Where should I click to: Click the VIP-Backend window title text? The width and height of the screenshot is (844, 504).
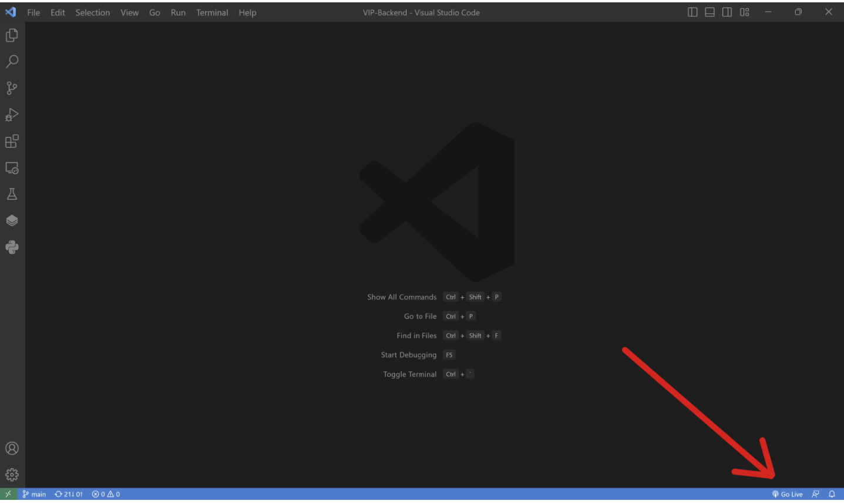pyautogui.click(x=421, y=12)
